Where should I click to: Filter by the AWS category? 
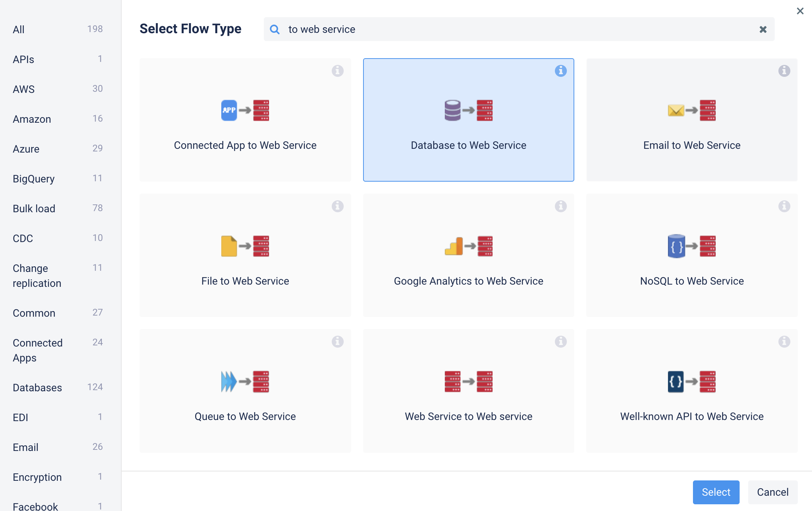tap(24, 90)
